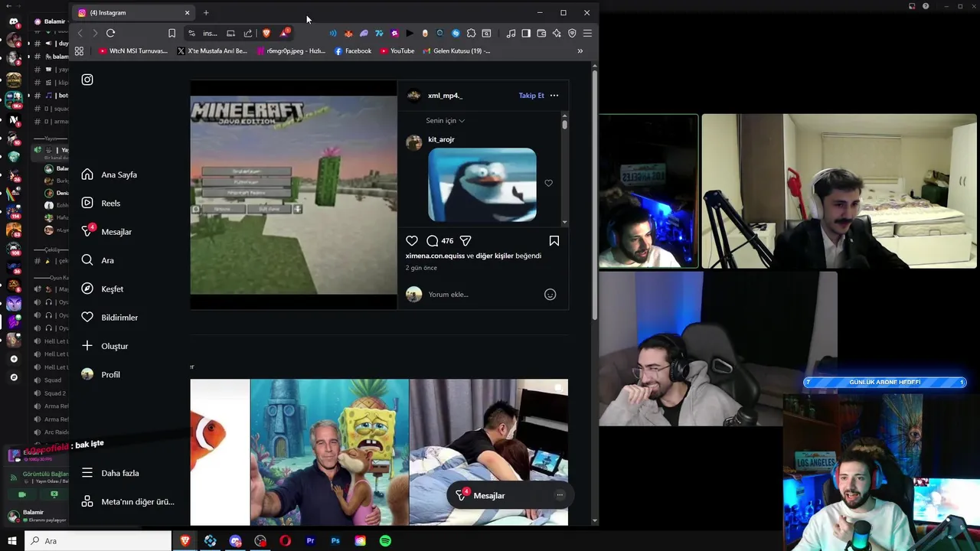Toggle the browser sidebar panel

coord(526,33)
